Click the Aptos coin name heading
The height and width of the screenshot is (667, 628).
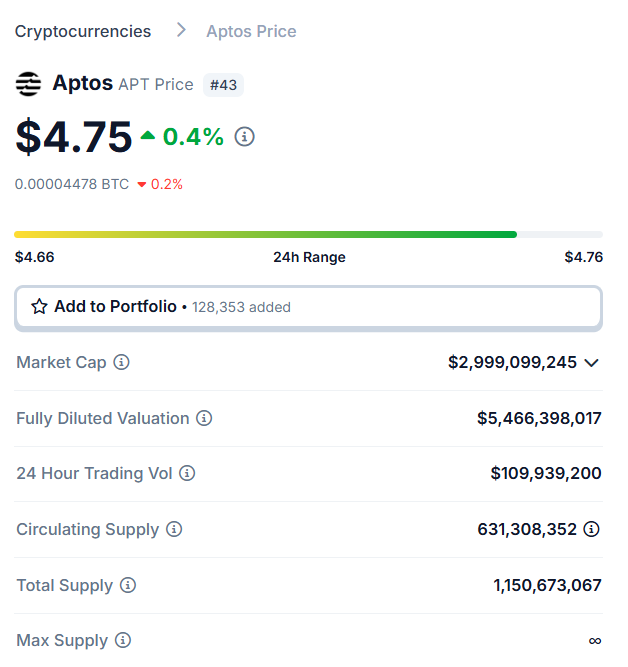tap(83, 83)
